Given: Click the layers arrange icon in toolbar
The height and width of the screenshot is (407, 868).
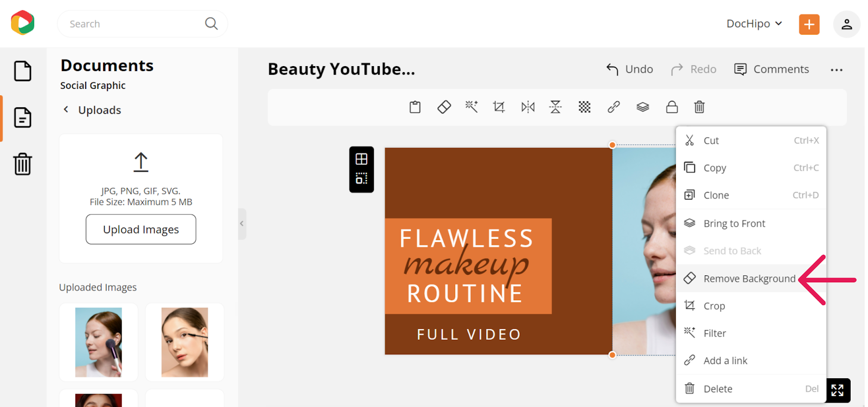Looking at the screenshot, I should click(x=642, y=107).
